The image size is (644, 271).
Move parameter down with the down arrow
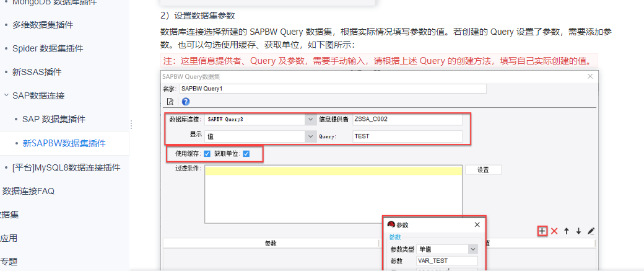(x=578, y=231)
